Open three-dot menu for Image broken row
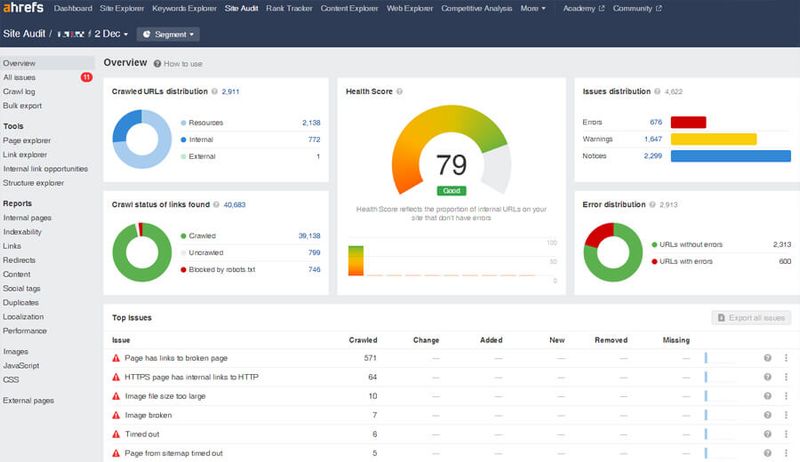The width and height of the screenshot is (800, 462). pos(786,415)
